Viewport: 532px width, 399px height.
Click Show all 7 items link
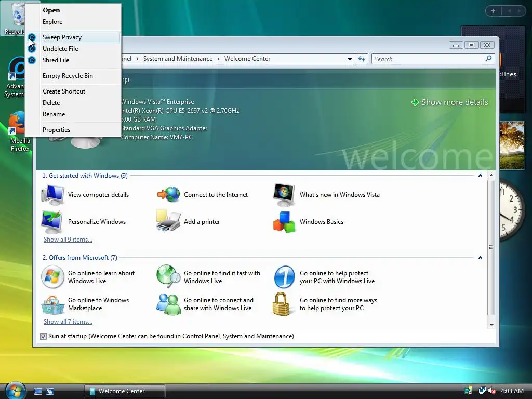click(x=68, y=322)
